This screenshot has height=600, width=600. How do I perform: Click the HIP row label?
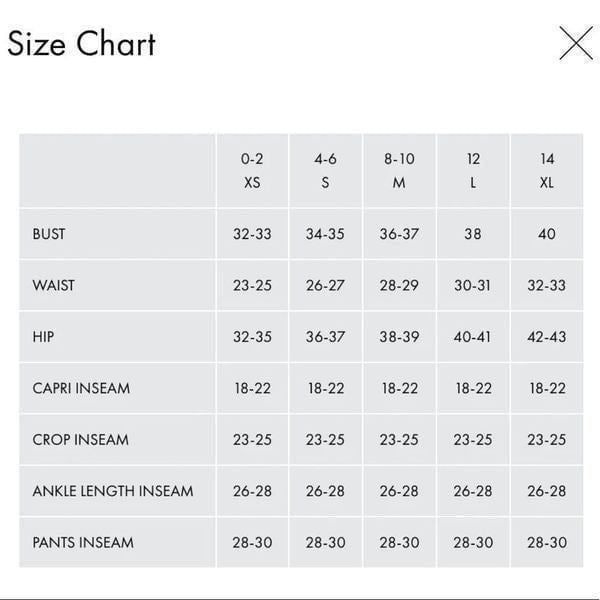pos(43,337)
